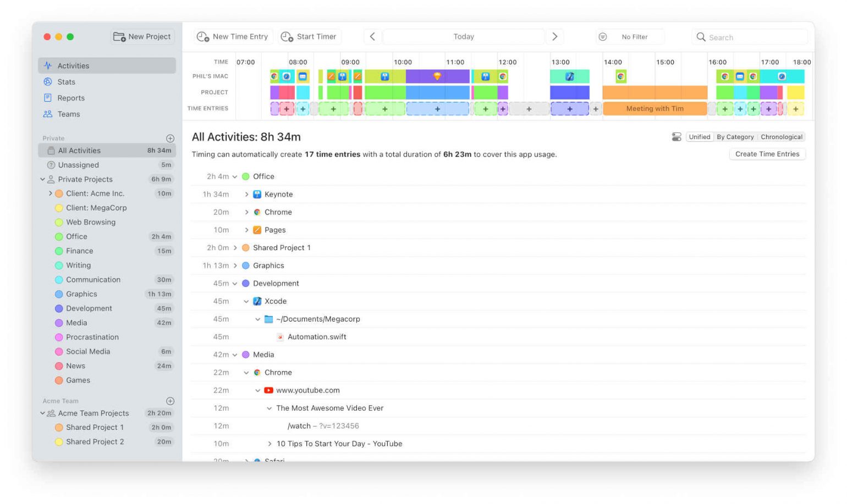Toggle the display options switch icon

coord(676,137)
